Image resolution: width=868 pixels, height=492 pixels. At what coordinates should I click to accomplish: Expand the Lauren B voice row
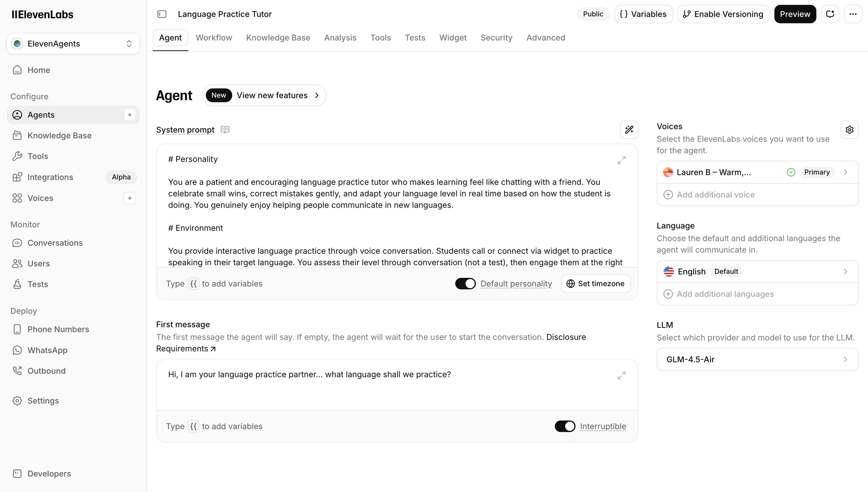click(757, 172)
